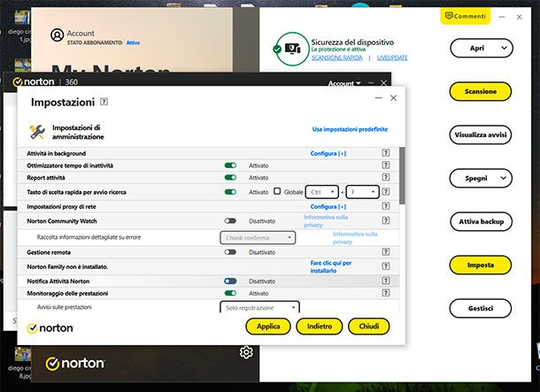
Task: Open Solo registrazione dropdown
Action: click(259, 307)
